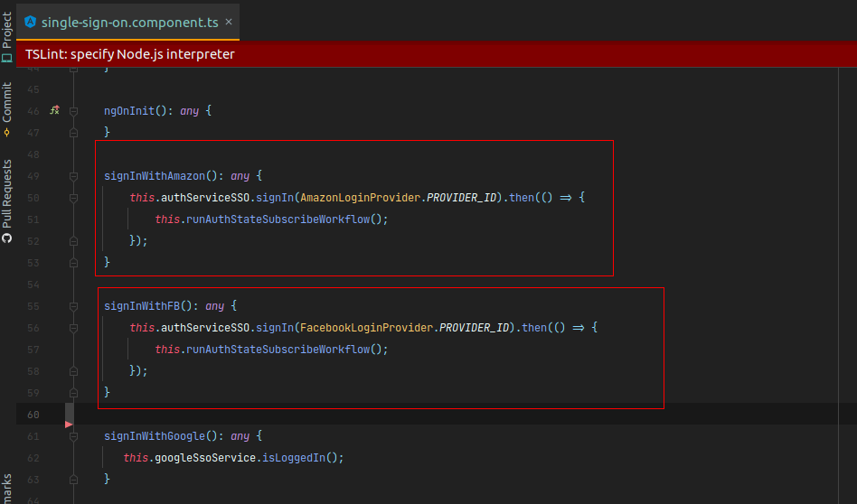Collapse the then callback fold on line 50
Viewport: 857px width, 504px height.
pos(73,198)
